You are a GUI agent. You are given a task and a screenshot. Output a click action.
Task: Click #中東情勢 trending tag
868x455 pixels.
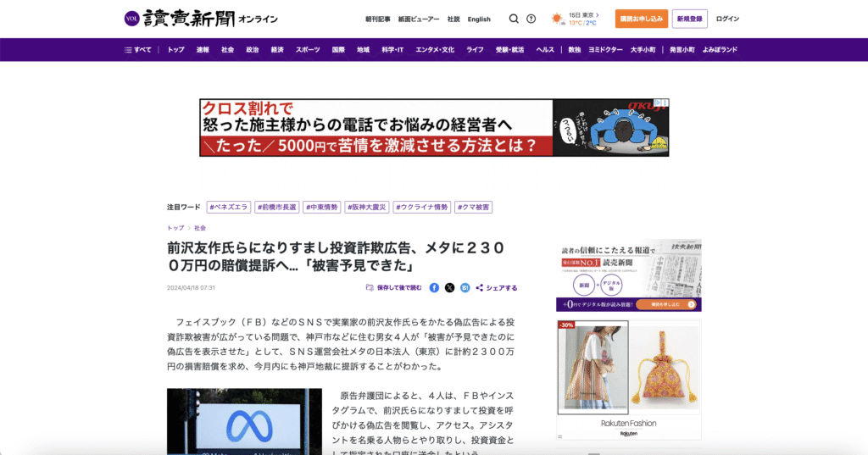pyautogui.click(x=321, y=207)
